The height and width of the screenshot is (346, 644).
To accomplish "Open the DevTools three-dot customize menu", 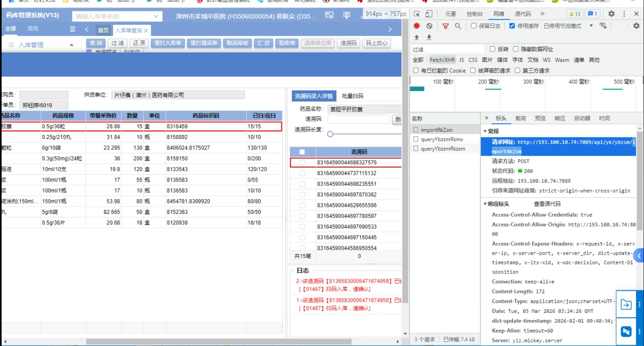I will pyautogui.click(x=624, y=14).
